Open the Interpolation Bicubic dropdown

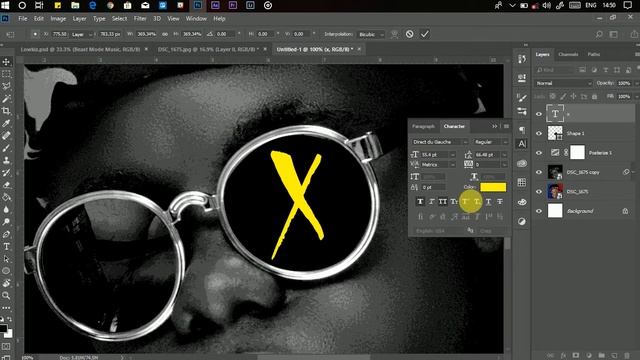(371, 34)
